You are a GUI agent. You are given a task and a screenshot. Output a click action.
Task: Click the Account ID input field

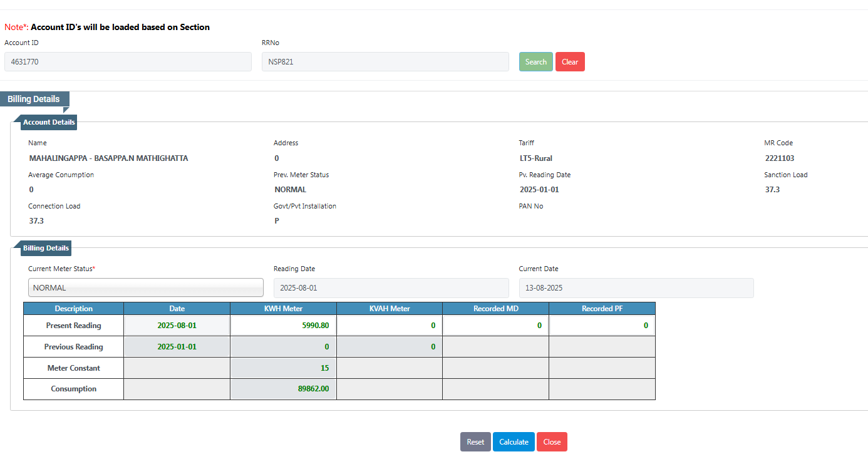(128, 62)
